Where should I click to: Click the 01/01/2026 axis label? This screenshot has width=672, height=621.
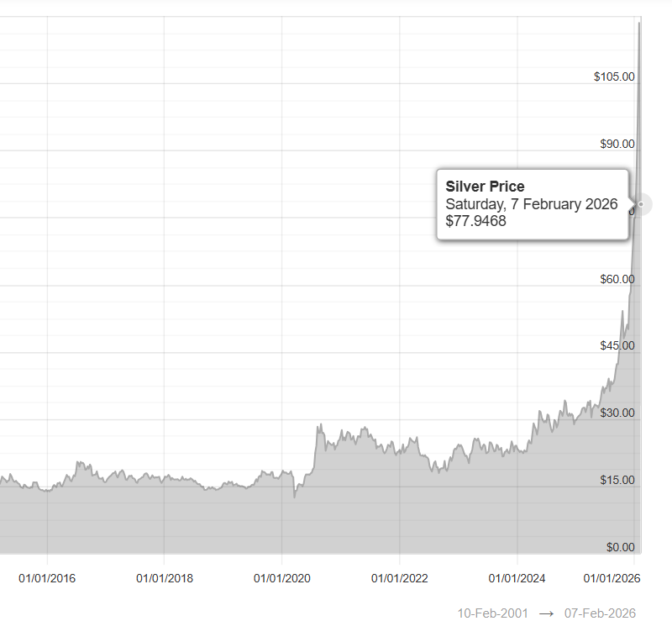pyautogui.click(x=612, y=578)
